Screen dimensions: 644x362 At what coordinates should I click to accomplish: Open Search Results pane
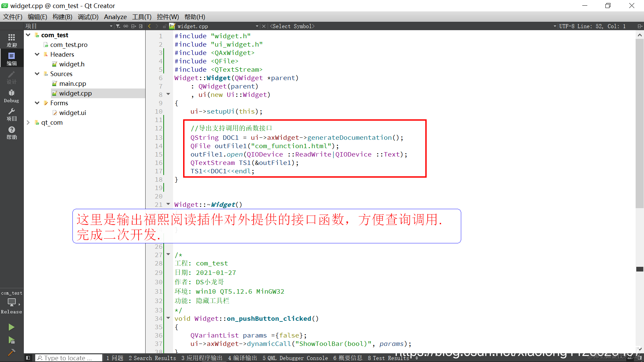(x=152, y=358)
